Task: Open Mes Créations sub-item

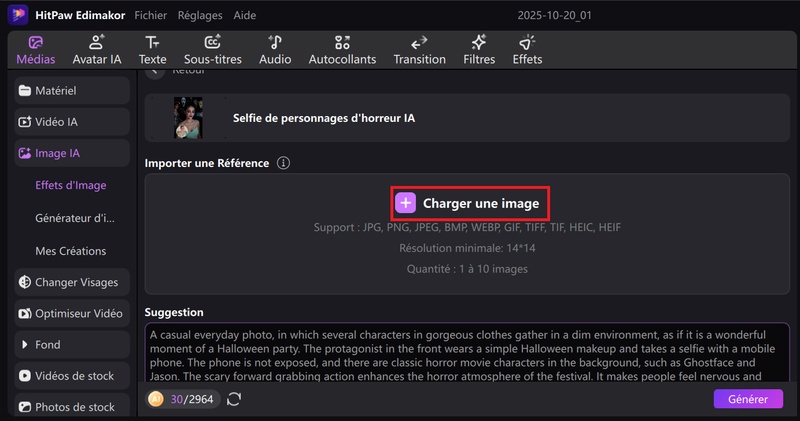Action: [71, 251]
